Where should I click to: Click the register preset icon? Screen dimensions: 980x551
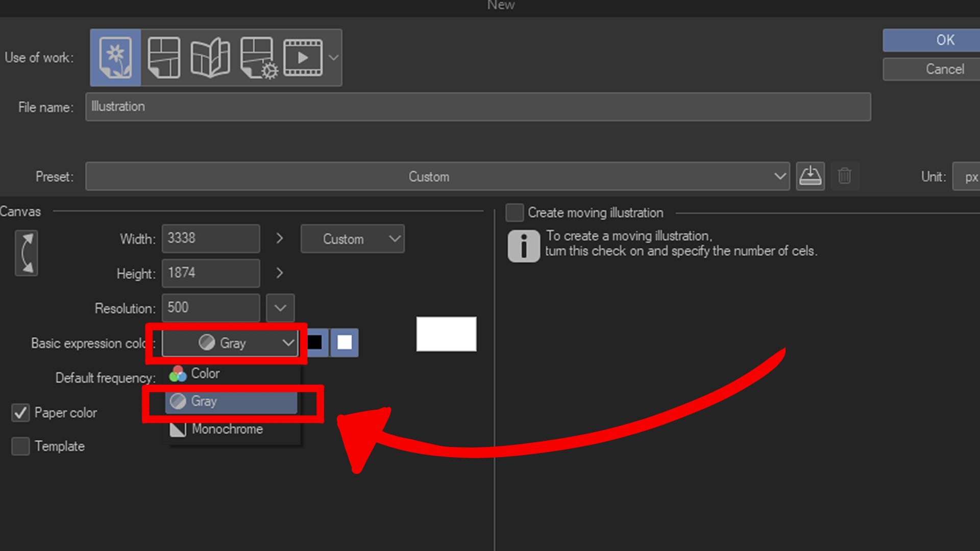pos(810,177)
